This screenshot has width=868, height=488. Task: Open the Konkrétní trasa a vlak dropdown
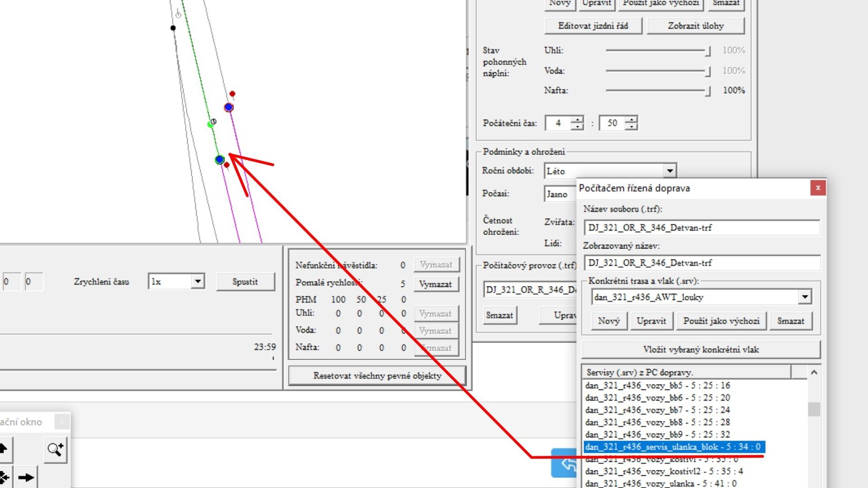tap(805, 297)
